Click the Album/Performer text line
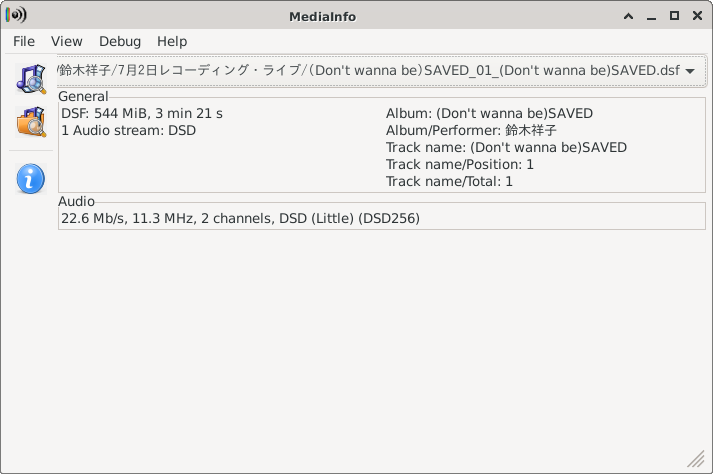 click(x=471, y=130)
